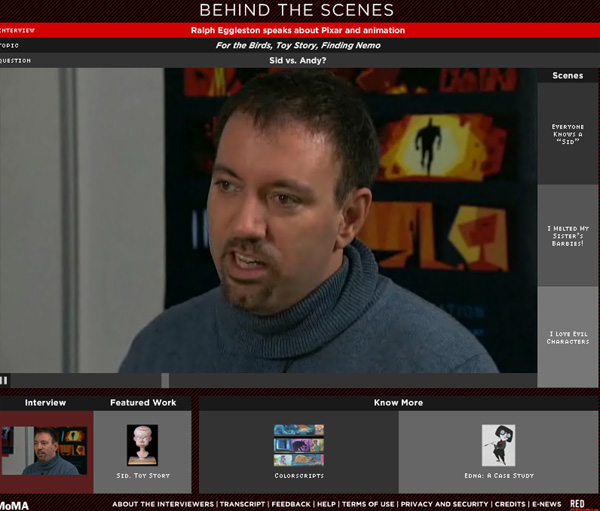Click the Featured Work section header
The image size is (600, 511).
coord(143,403)
